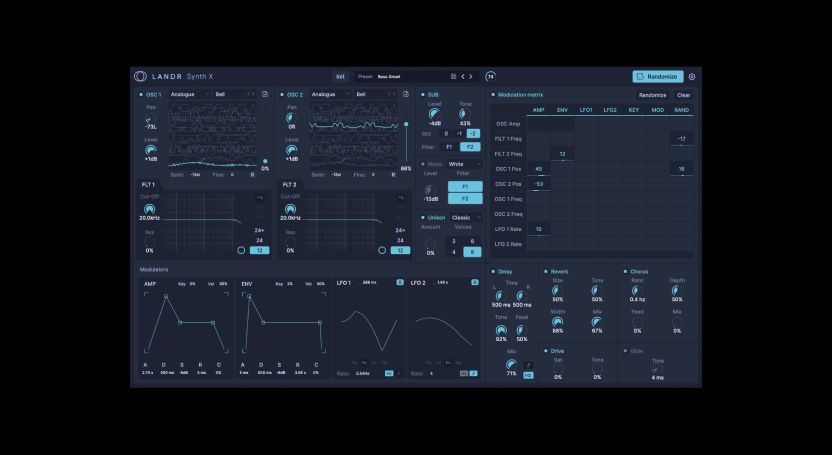Image resolution: width=832 pixels, height=455 pixels.
Task: Select the ENV column header in matrix
Action: (x=562, y=110)
